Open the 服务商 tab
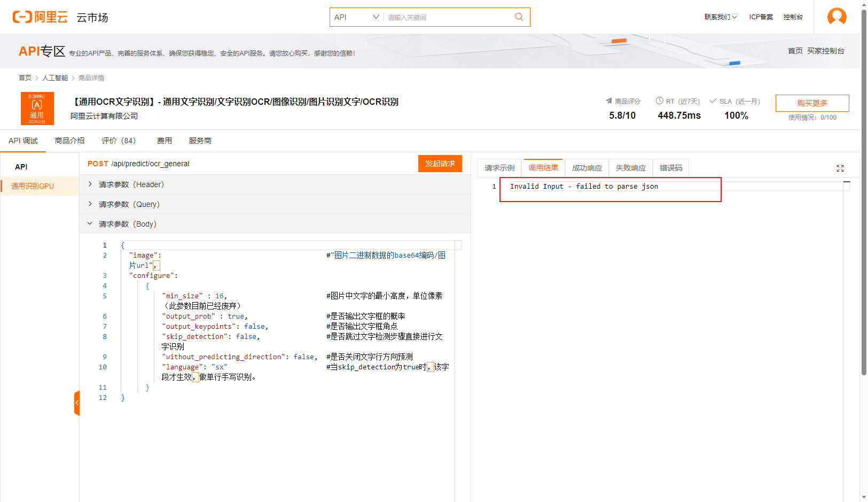 (x=200, y=141)
